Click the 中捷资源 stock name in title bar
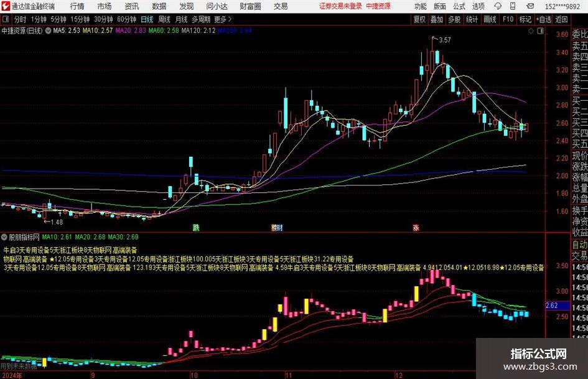Screen dimensions: 588x379 [378, 6]
